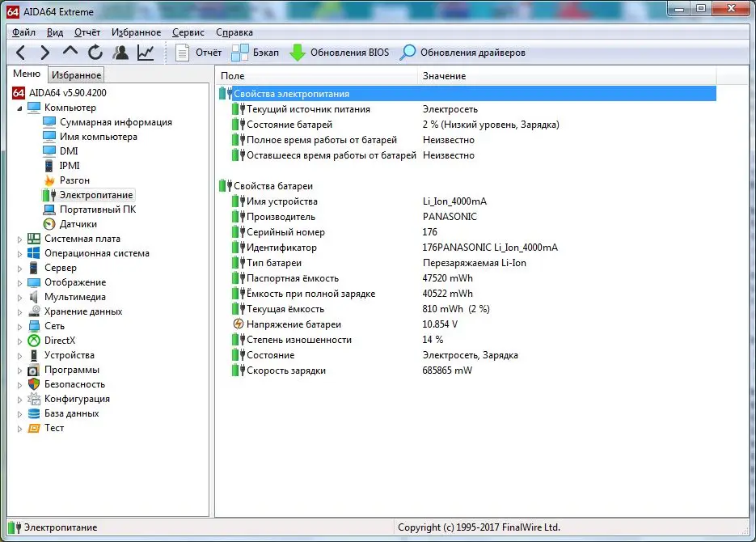Select the Свойства электропитания header row

coord(467,94)
